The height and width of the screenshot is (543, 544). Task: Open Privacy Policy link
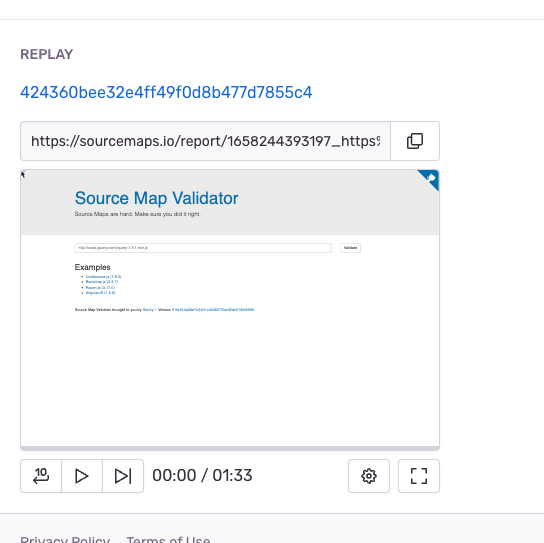pos(65,539)
